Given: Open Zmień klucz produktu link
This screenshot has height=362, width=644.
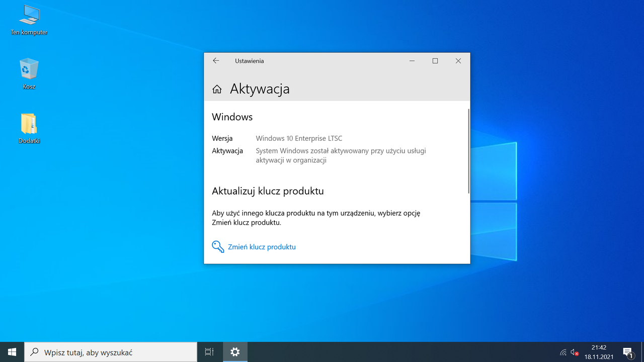Looking at the screenshot, I should pos(262,247).
